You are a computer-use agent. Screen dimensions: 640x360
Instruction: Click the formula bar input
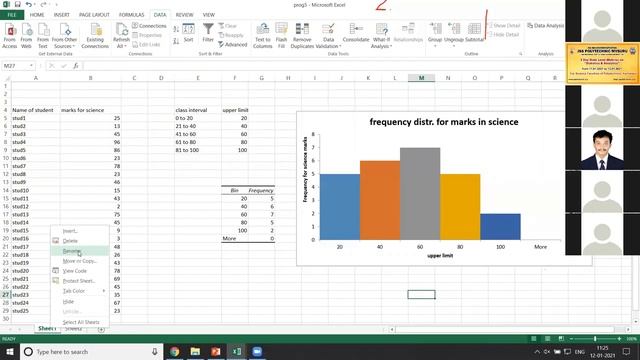coord(322,66)
